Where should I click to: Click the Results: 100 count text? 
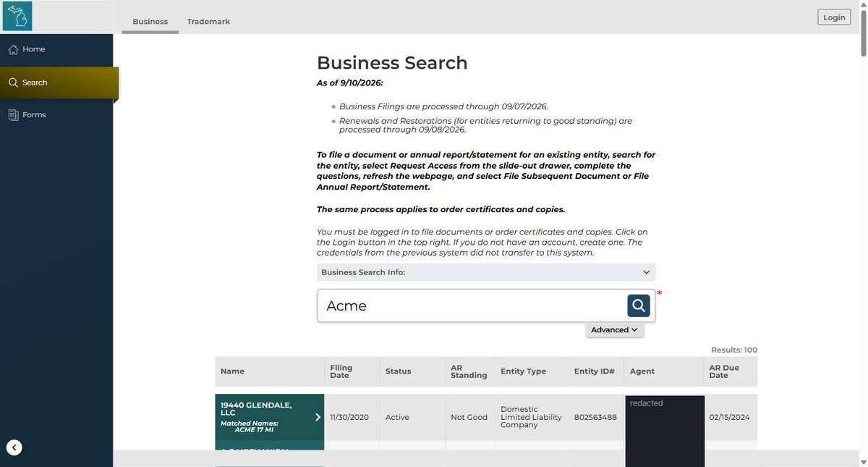click(x=734, y=350)
